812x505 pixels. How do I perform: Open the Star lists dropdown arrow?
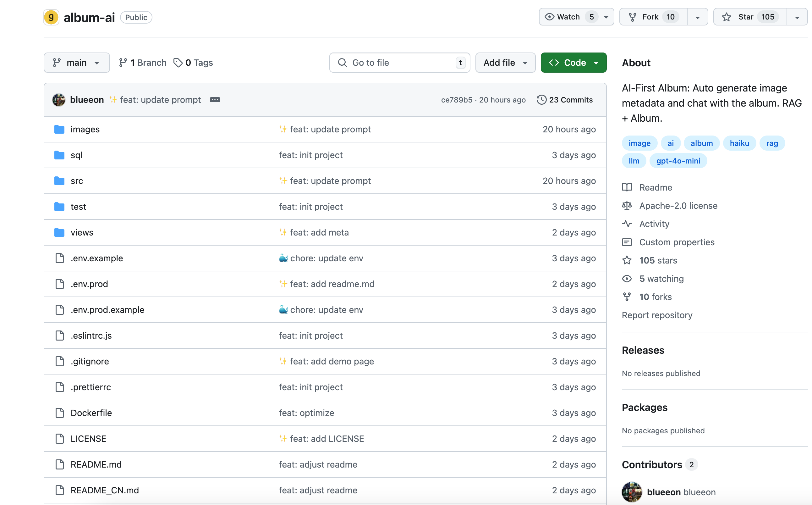coord(797,17)
